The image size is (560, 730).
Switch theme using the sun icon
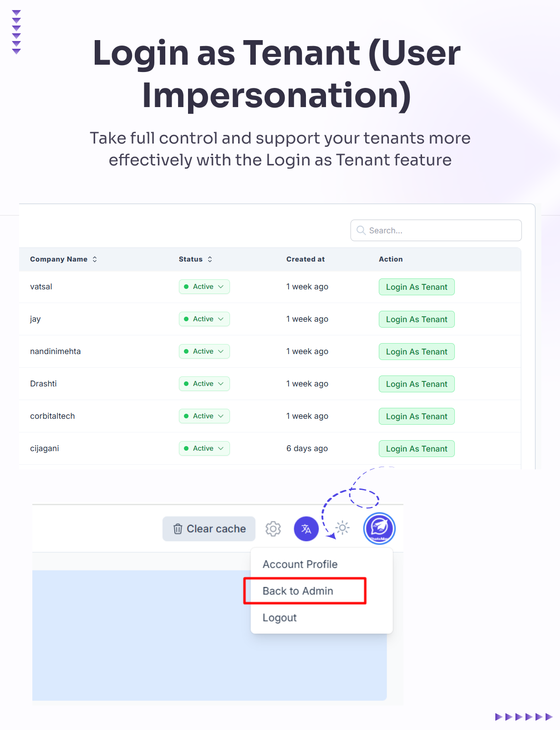coord(341,528)
